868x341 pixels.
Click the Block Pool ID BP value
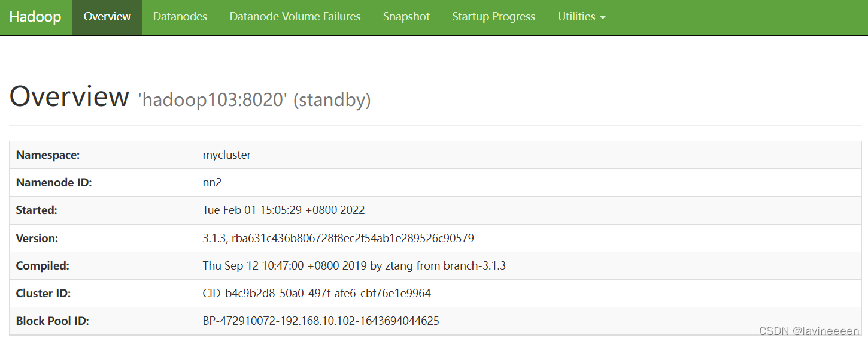point(321,321)
